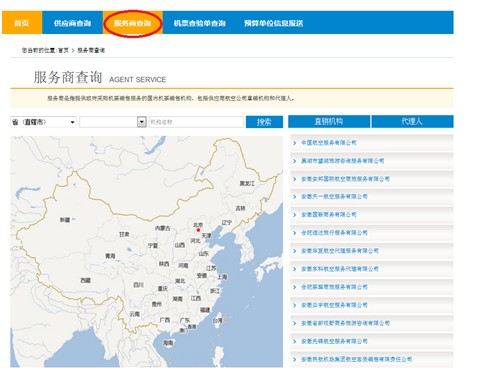Click arrow icon beside 安徽先锋航空服务有限公司

pos(294,342)
